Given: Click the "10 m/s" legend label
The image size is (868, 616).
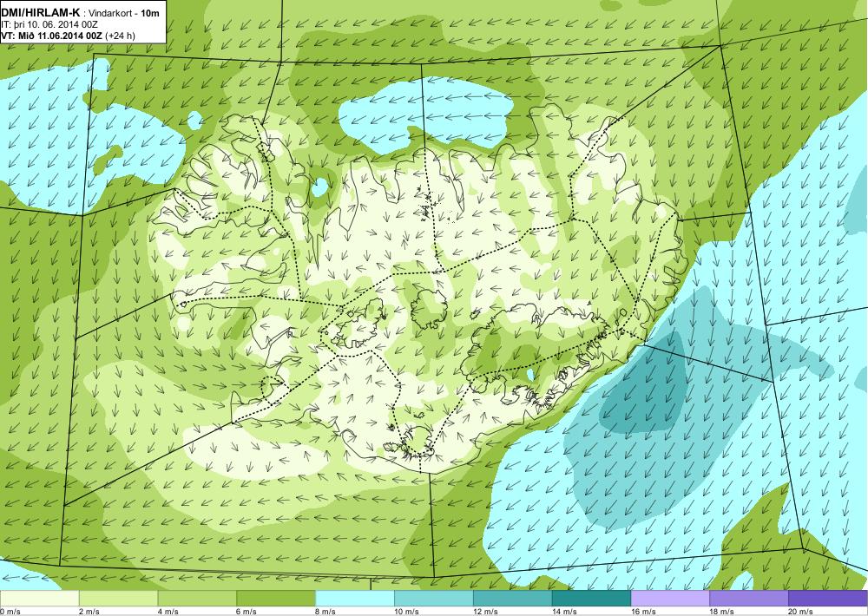Looking at the screenshot, I should (x=407, y=612).
